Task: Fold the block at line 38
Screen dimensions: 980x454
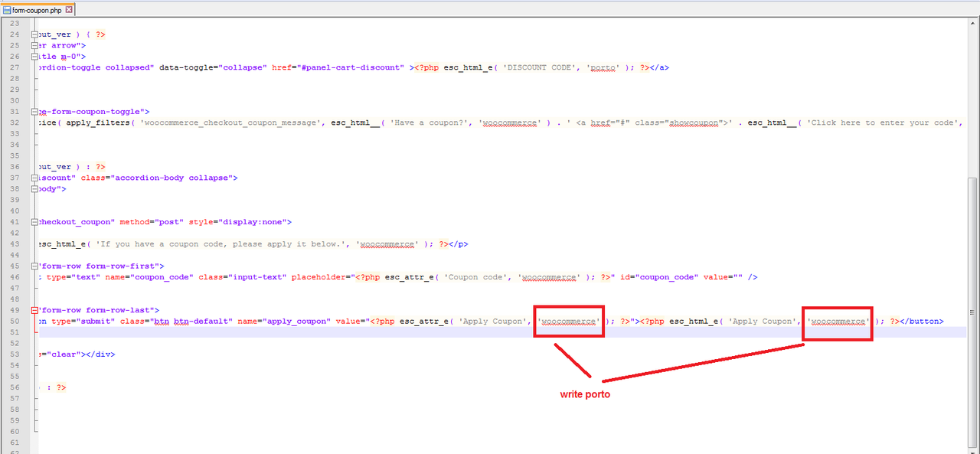Action: (x=34, y=188)
